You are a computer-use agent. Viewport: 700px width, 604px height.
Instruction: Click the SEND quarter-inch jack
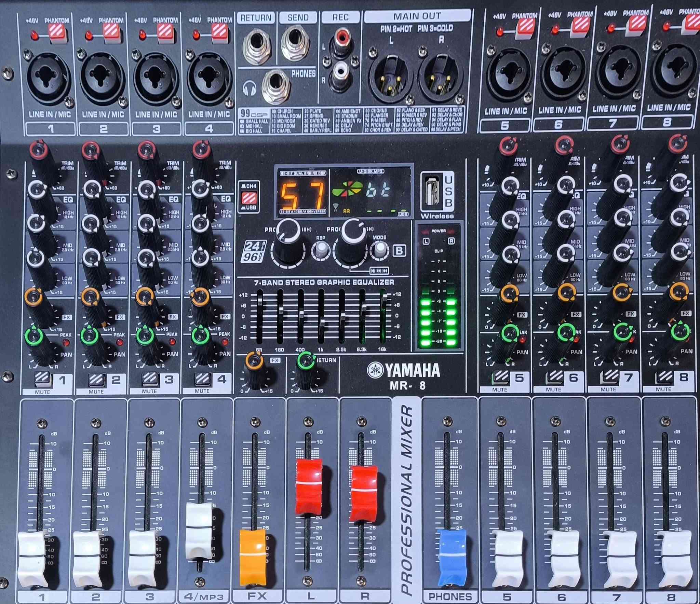pos(295,44)
